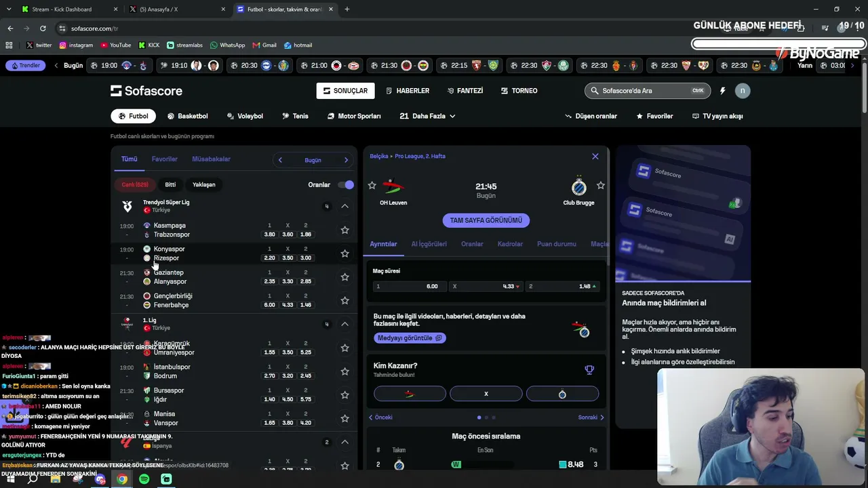This screenshot has height=488, width=868.
Task: Go to next day in date picker
Action: coord(346,160)
